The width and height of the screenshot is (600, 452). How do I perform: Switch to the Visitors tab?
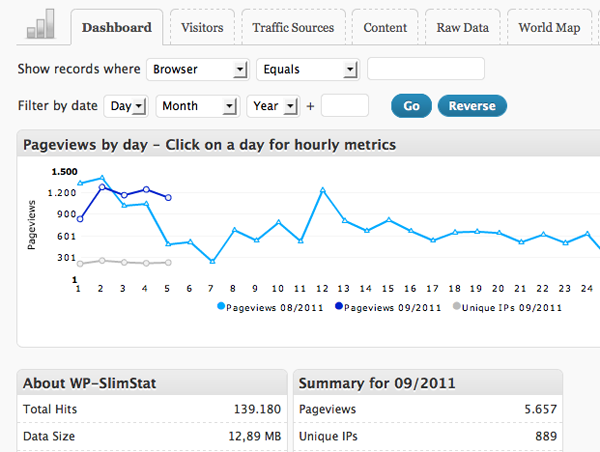[201, 28]
